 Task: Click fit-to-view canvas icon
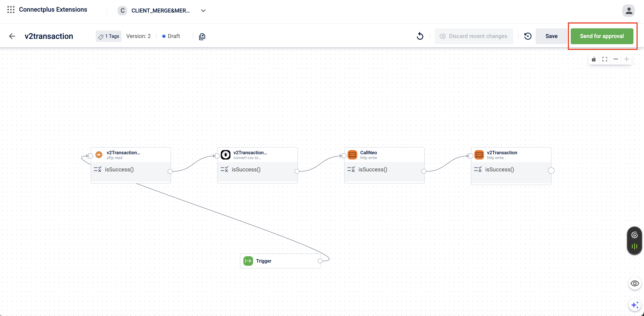(x=605, y=59)
